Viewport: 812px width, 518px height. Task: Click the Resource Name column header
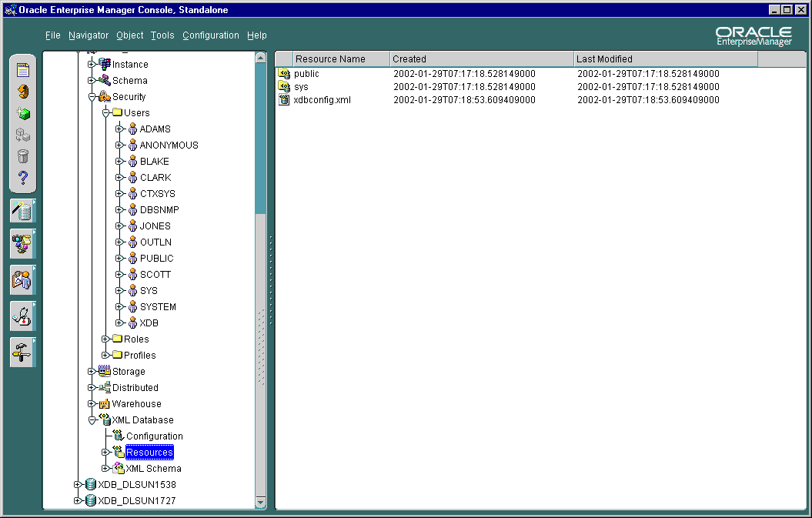[331, 58]
